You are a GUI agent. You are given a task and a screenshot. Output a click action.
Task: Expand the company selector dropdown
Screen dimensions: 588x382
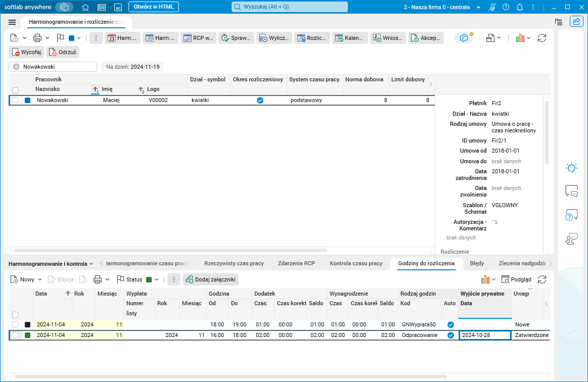[x=478, y=8]
